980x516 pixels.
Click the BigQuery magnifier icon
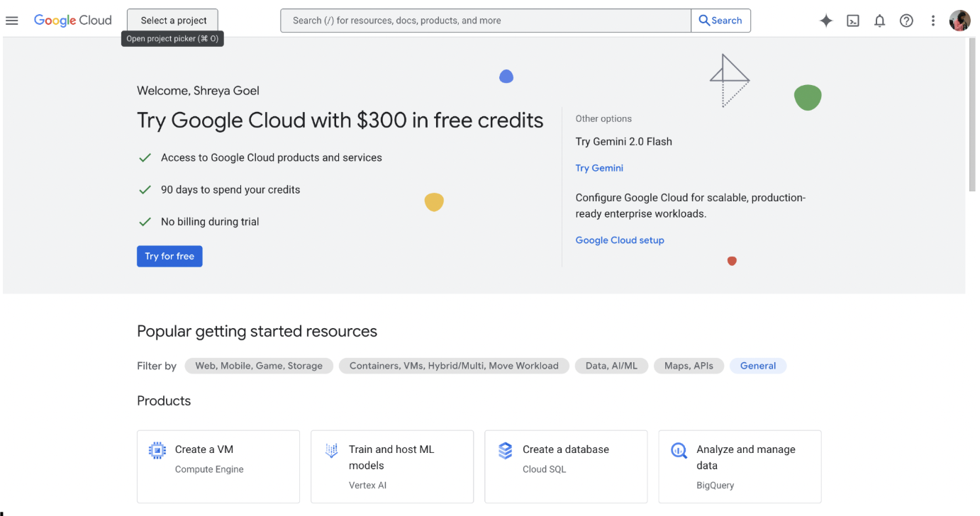click(x=679, y=450)
